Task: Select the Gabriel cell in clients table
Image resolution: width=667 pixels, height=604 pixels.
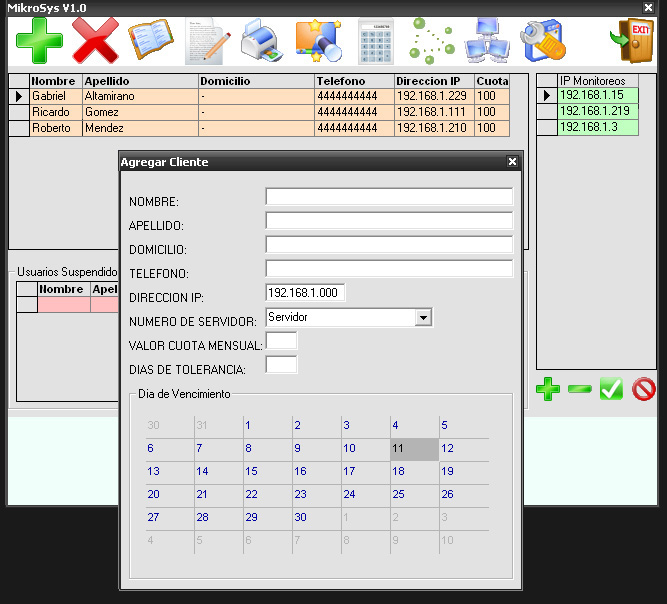Action: pos(56,96)
